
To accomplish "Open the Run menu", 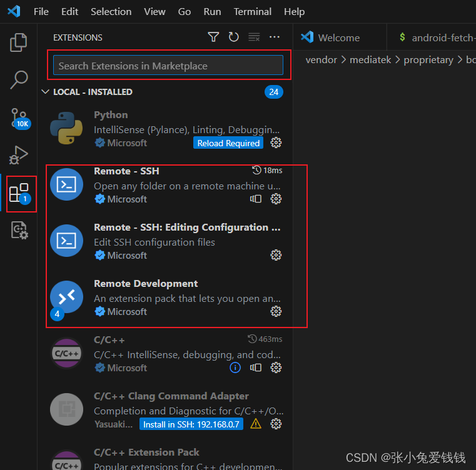I will pos(212,11).
